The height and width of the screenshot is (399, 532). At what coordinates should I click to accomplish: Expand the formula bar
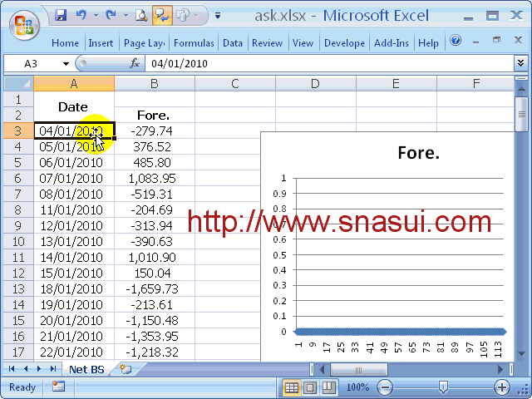pos(520,63)
